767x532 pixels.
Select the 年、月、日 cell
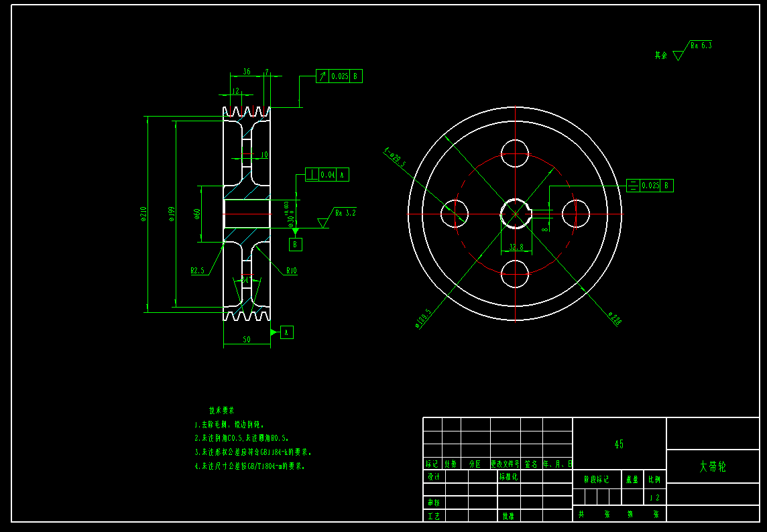click(558, 464)
